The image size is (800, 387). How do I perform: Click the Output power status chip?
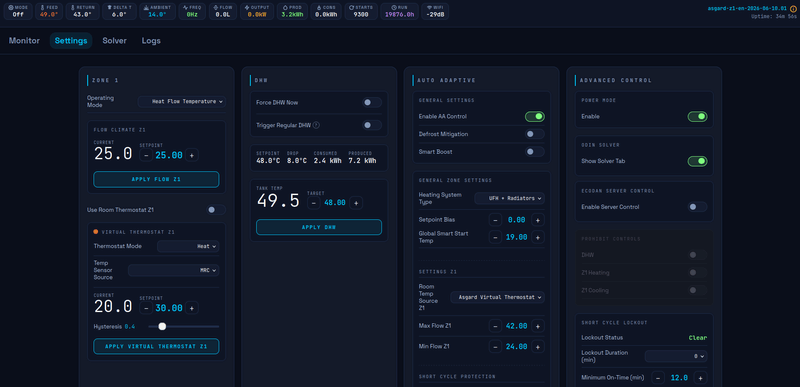(257, 11)
